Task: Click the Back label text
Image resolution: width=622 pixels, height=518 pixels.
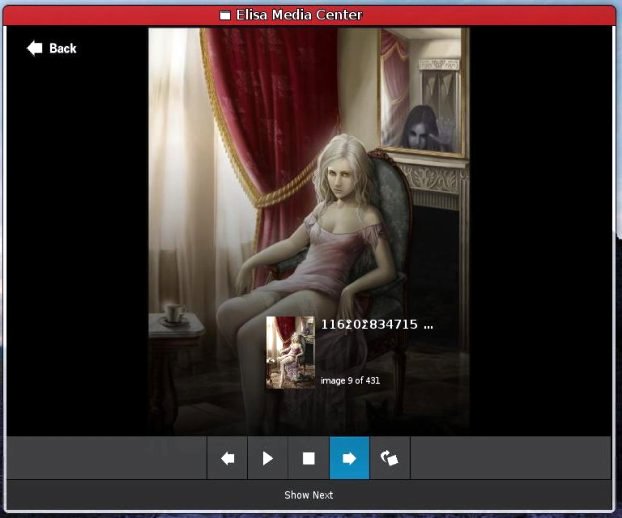Action: [x=63, y=48]
